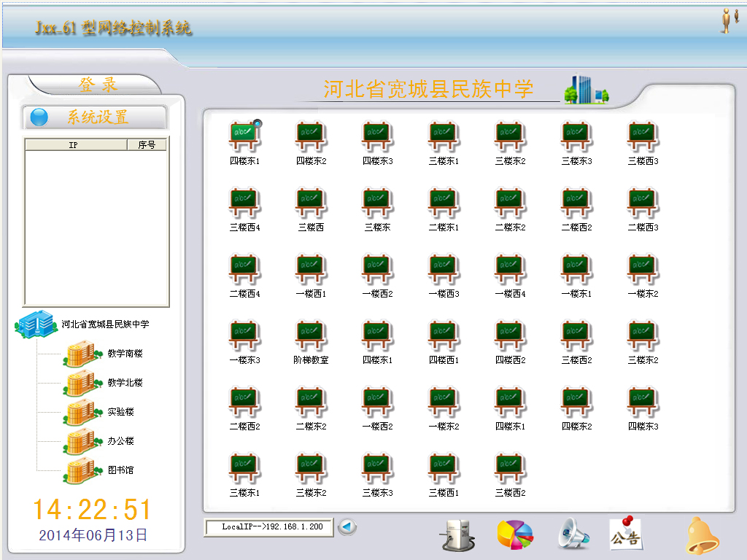The image size is (747, 560).
Task: Click the golden bell icon
Action: pos(702,536)
